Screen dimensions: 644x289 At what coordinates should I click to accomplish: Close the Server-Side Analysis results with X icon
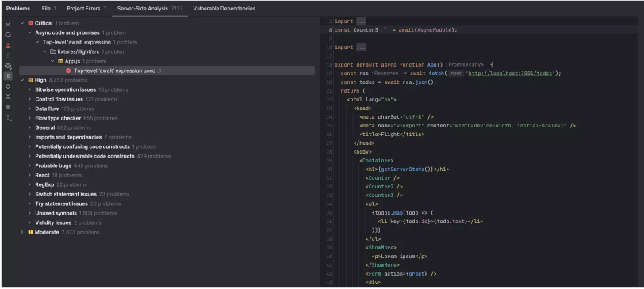pyautogui.click(x=8, y=25)
